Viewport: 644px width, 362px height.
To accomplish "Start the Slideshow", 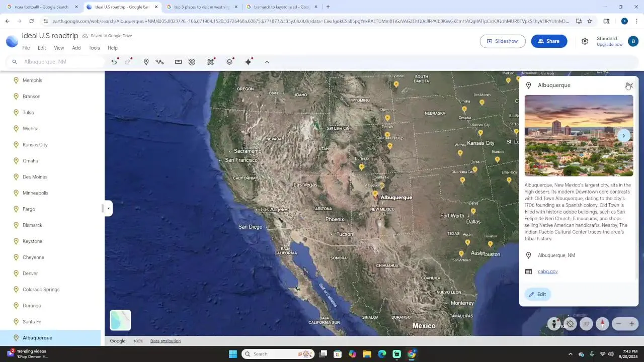I will [502, 41].
